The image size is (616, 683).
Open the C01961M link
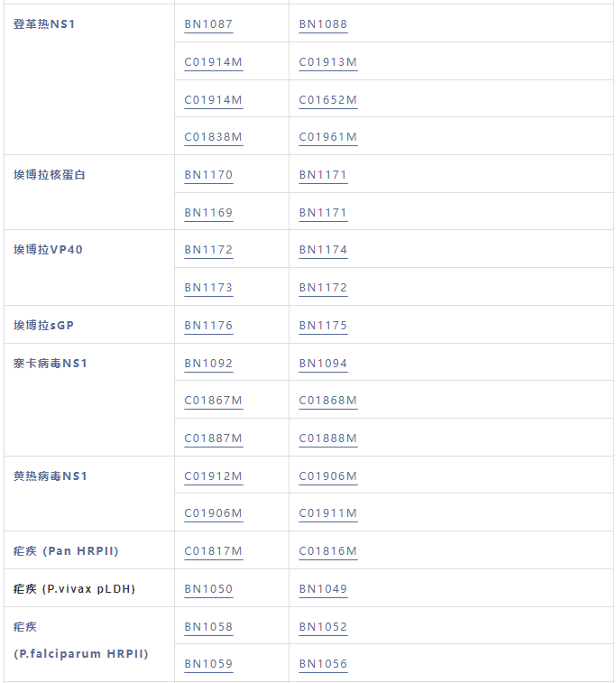point(328,137)
